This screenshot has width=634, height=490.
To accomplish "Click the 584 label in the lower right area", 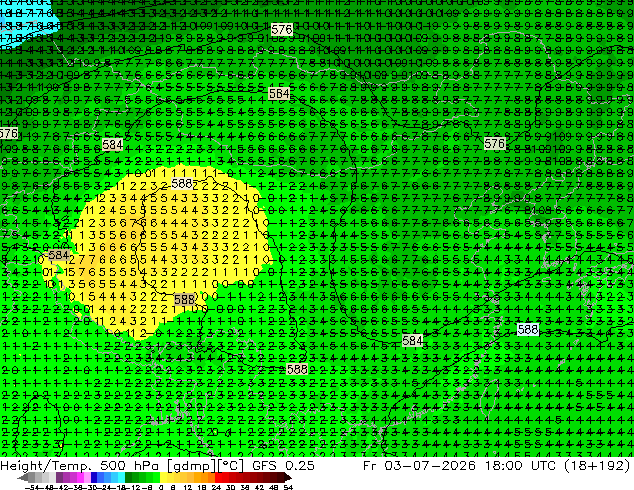I will [x=412, y=340].
